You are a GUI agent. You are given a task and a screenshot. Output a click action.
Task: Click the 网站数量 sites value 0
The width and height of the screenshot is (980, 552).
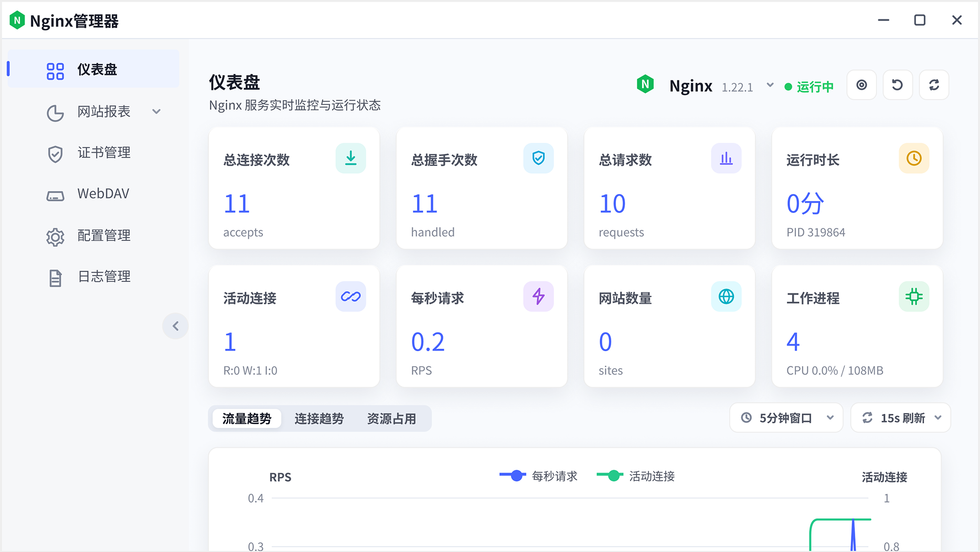click(605, 342)
